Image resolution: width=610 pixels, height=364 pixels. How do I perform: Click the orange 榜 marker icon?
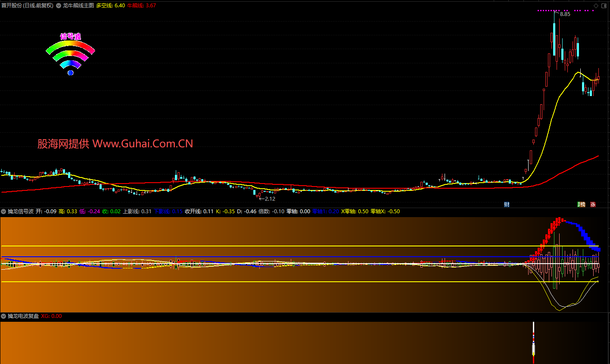(x=583, y=205)
